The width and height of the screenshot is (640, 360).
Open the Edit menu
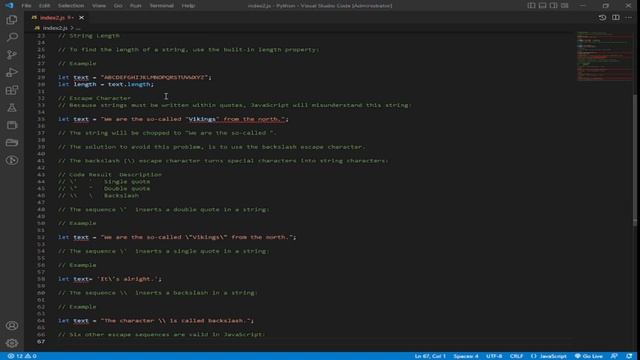(x=44, y=6)
